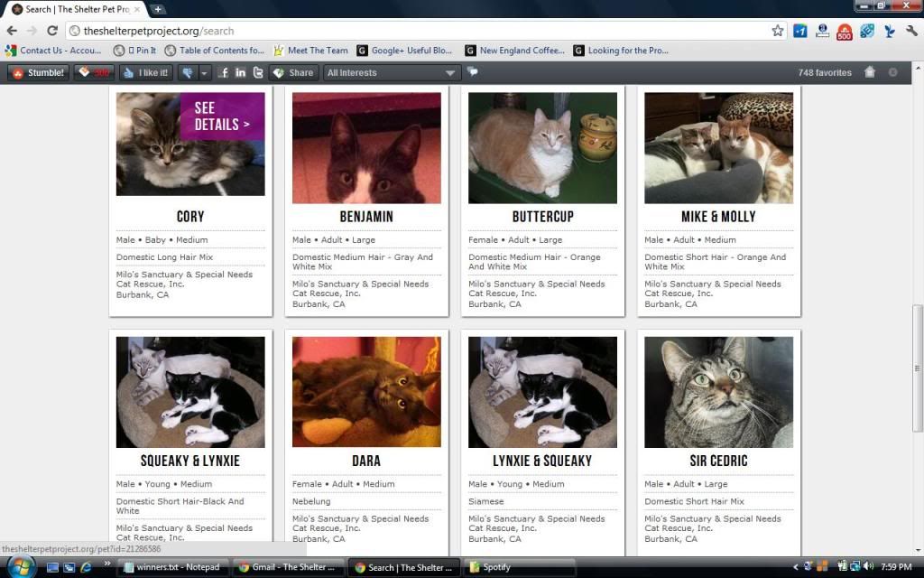The height and width of the screenshot is (578, 924).
Task: Click the Stumble! button
Action: pos(38,72)
